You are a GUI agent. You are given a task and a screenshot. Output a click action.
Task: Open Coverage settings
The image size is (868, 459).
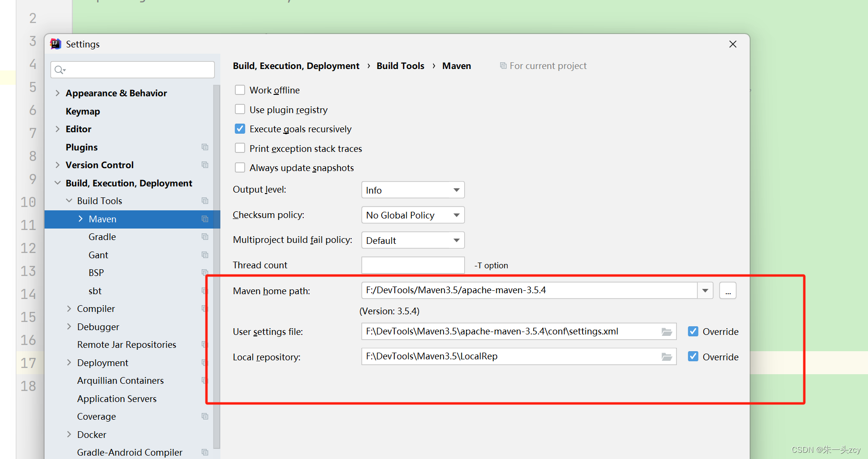click(x=96, y=416)
